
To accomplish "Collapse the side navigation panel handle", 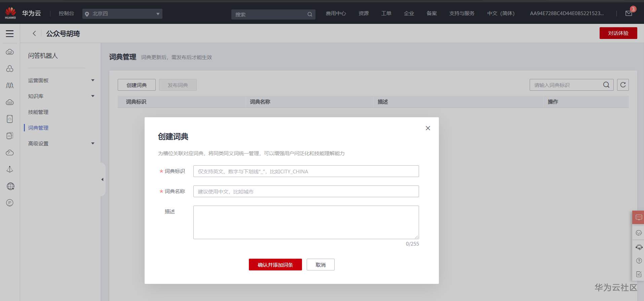I will coord(103,179).
